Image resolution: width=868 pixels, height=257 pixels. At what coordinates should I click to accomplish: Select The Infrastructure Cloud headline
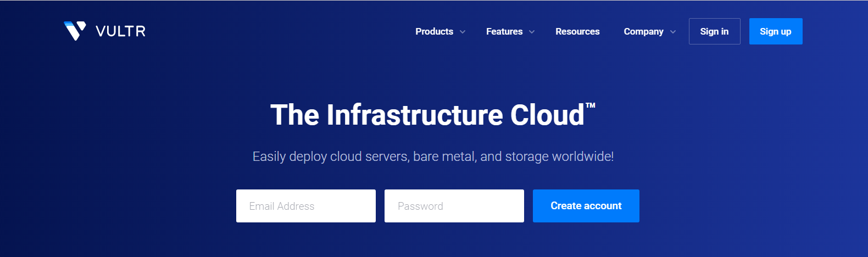(x=433, y=115)
